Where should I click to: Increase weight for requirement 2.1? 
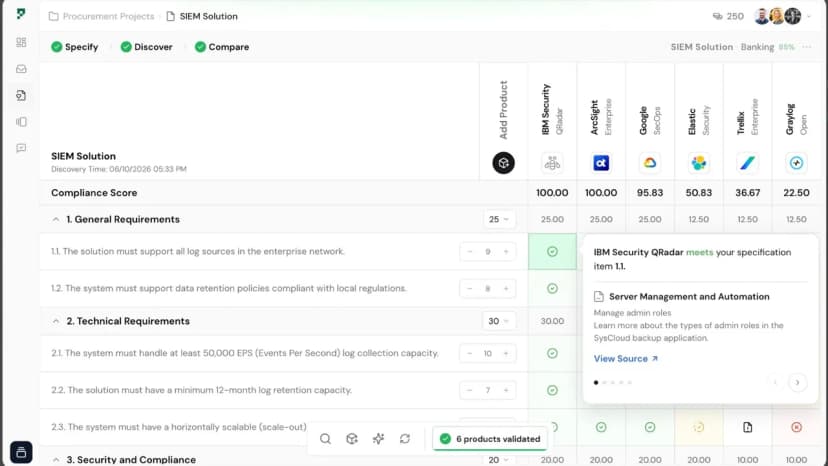(x=506, y=353)
